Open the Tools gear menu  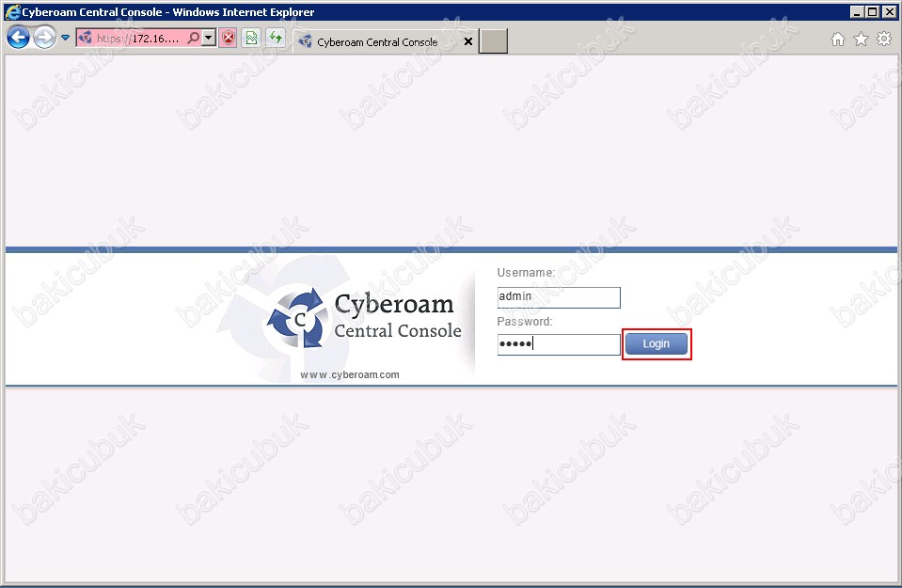coord(883,40)
